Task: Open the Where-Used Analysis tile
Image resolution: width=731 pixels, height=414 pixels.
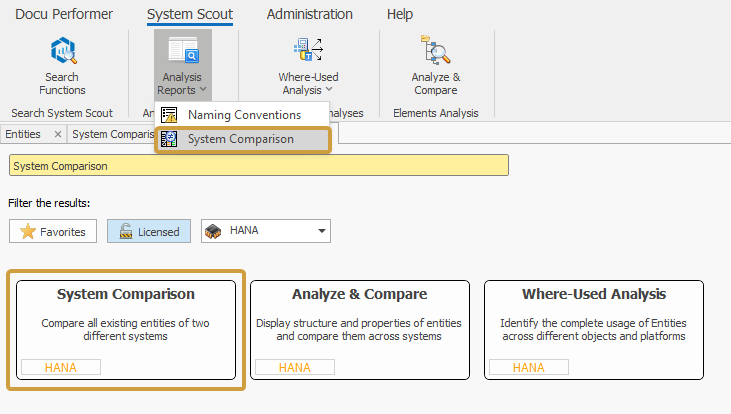Action: 593,329
